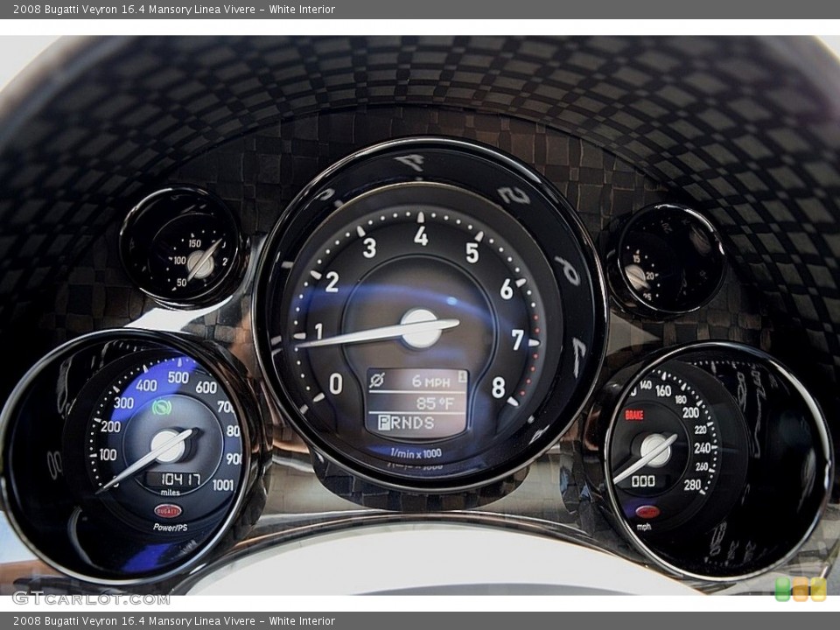Screen dimensions: 840x630
Task: Click the '300' mark on power gauge
Action: tap(123, 402)
